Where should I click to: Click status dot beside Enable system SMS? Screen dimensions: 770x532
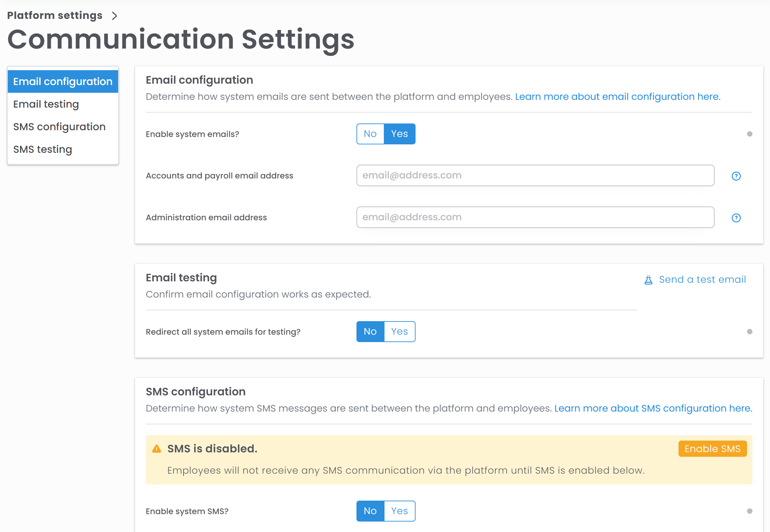coord(749,511)
